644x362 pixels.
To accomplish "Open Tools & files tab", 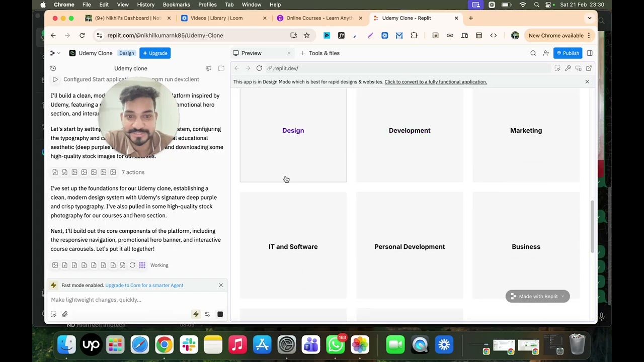I will pyautogui.click(x=319, y=53).
